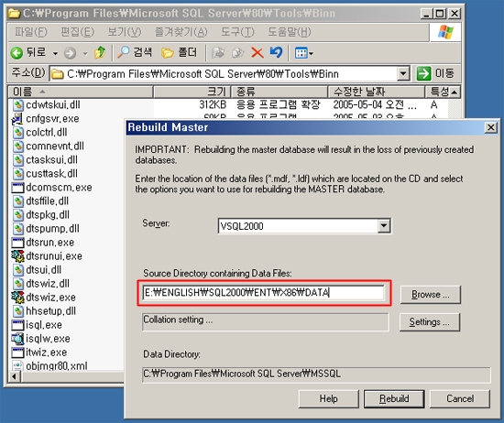Click the folder icon in Explorer title bar

(15, 13)
